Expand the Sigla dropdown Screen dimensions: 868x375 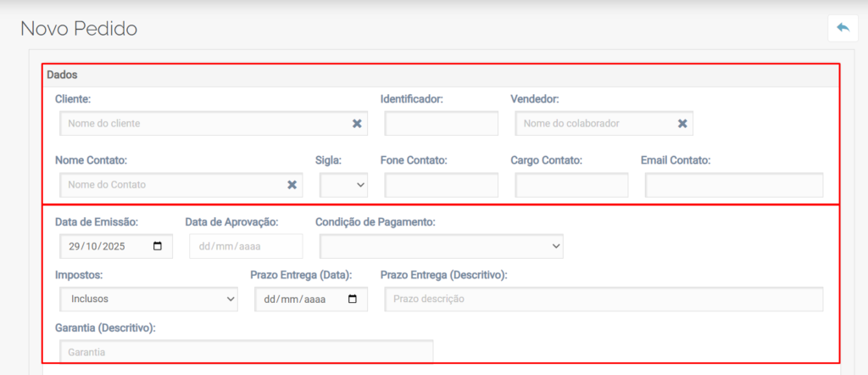(x=343, y=185)
